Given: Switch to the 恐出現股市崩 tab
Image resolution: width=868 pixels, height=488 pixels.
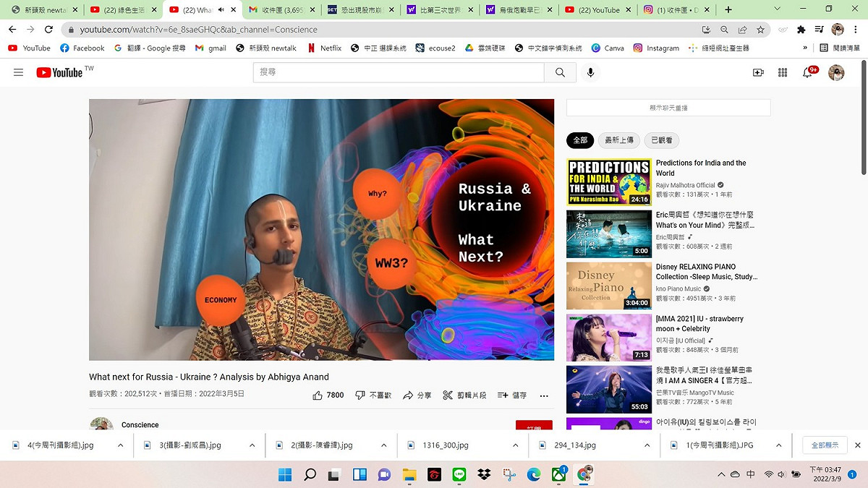Looking at the screenshot, I should click(x=360, y=10).
